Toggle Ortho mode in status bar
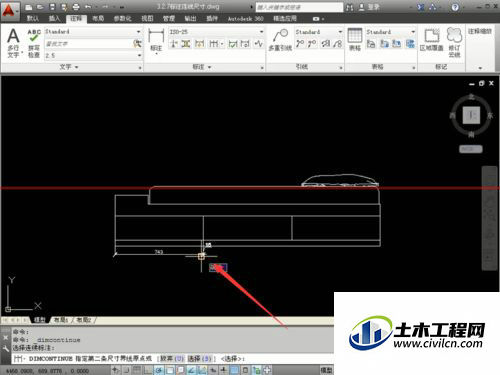 tap(148, 370)
